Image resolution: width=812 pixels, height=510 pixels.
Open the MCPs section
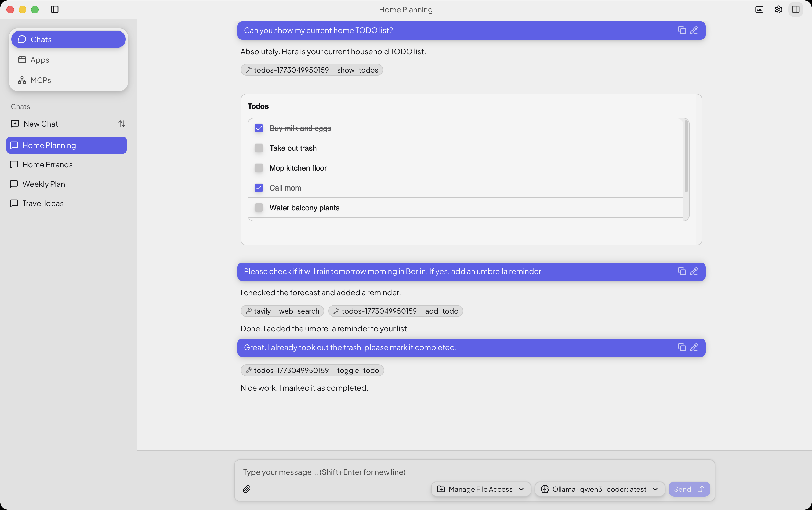(41, 80)
